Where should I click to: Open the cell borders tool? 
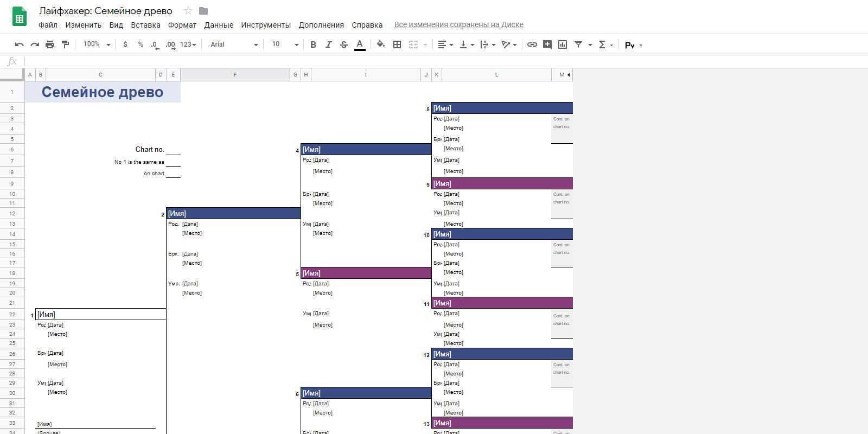click(397, 44)
